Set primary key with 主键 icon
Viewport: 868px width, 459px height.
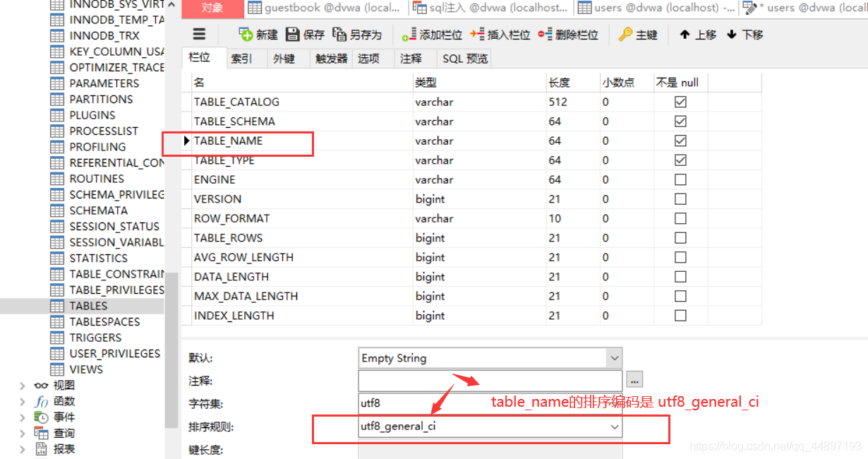[x=639, y=34]
